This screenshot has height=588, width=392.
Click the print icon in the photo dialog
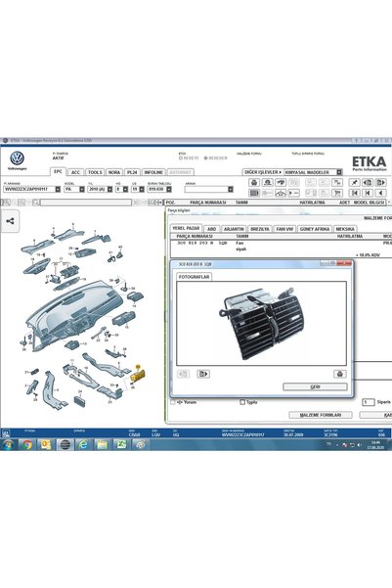click(339, 374)
